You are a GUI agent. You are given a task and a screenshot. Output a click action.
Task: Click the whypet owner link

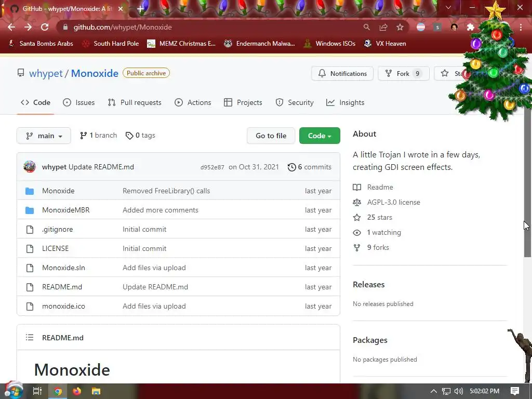pyautogui.click(x=46, y=73)
